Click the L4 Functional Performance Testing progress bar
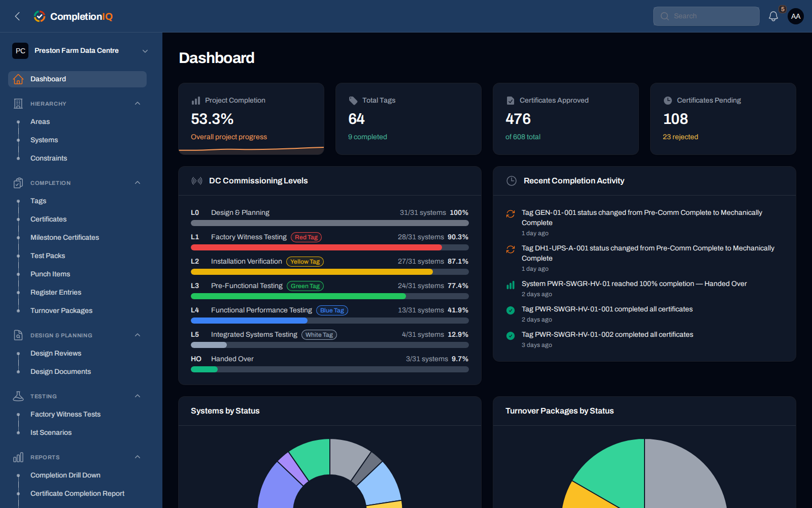Image resolution: width=812 pixels, height=508 pixels. [330, 321]
